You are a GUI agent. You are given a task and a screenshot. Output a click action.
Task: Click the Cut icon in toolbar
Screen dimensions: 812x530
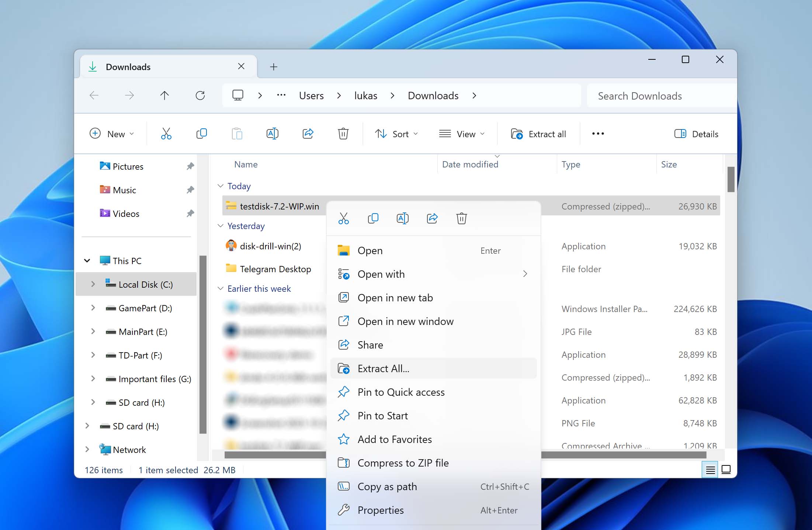tap(166, 134)
